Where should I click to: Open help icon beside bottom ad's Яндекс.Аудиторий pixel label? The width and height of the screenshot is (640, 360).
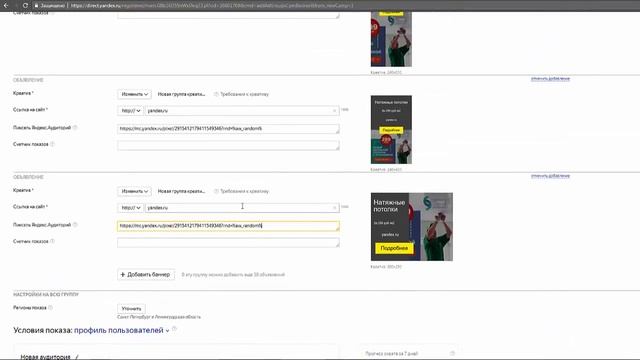tap(75, 225)
